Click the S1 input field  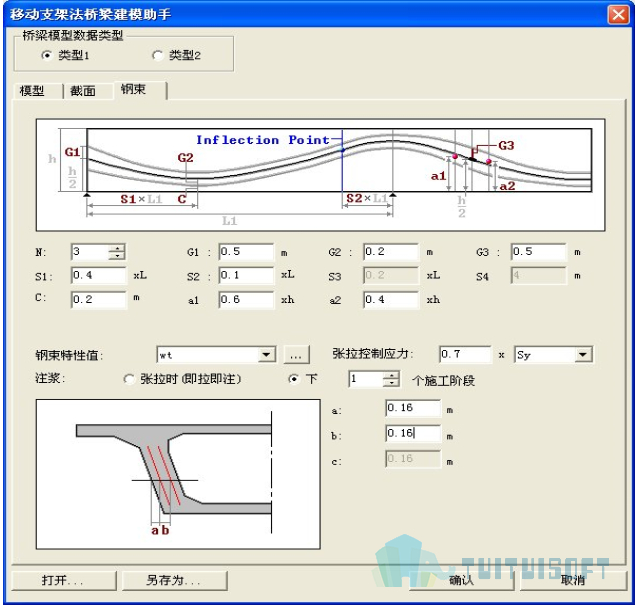(x=99, y=275)
